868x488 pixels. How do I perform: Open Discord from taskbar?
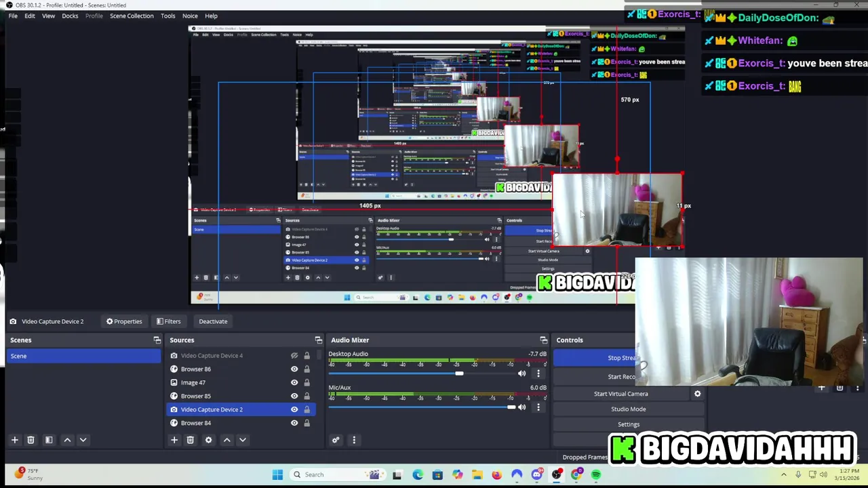pyautogui.click(x=536, y=474)
